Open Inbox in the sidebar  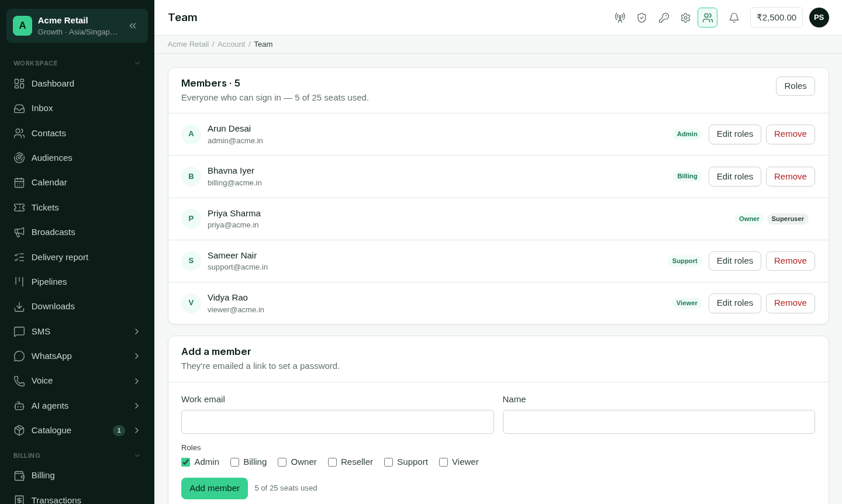pyautogui.click(x=77, y=108)
